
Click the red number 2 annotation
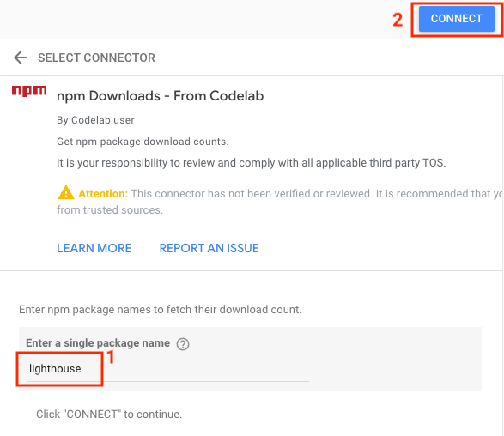[x=398, y=20]
